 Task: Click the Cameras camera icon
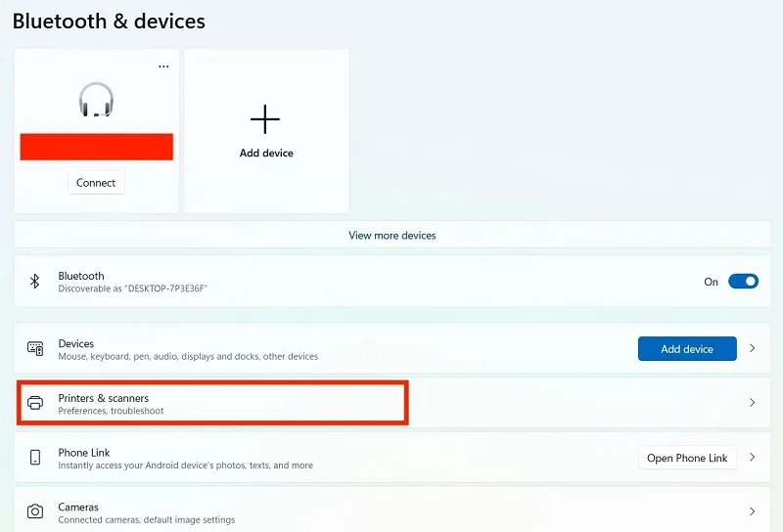[35, 511]
